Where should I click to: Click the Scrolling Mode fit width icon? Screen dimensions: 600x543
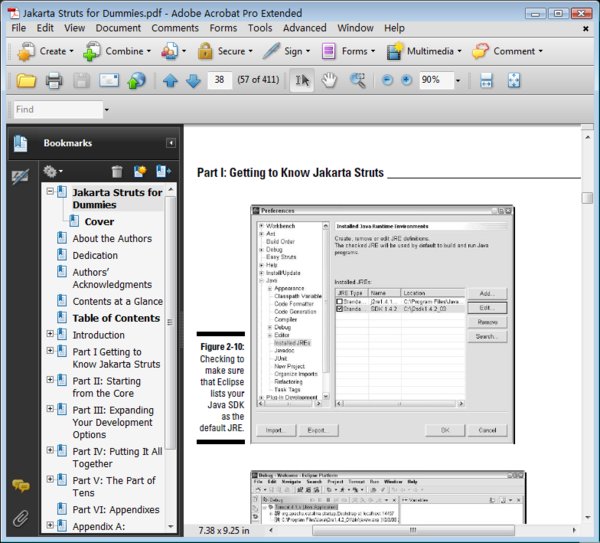pyautogui.click(x=486, y=81)
